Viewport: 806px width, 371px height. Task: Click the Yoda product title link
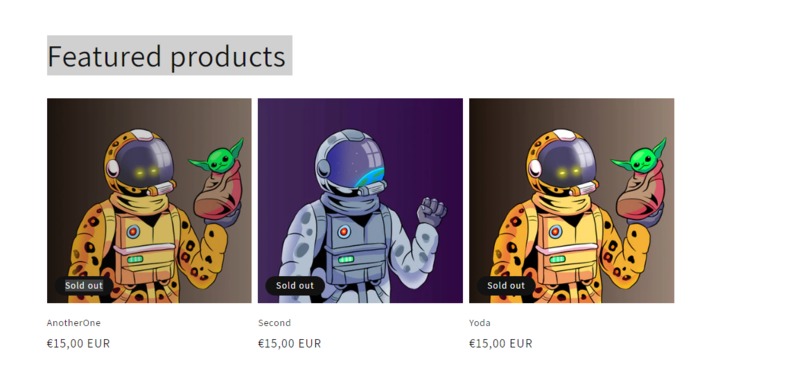pos(480,323)
